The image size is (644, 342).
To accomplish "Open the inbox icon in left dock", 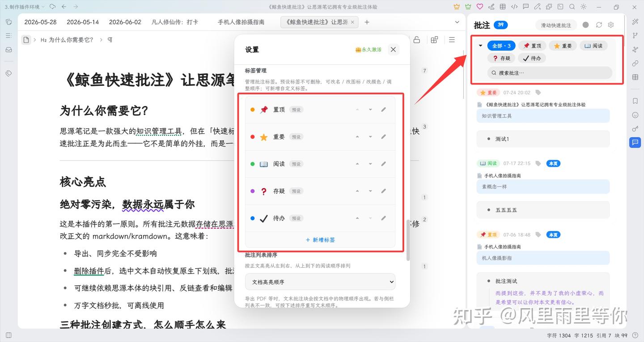I will click(x=8, y=50).
